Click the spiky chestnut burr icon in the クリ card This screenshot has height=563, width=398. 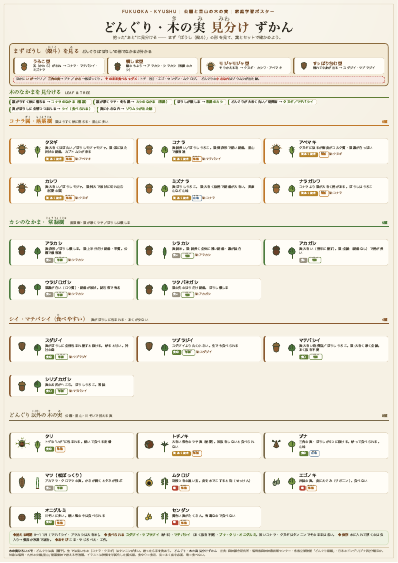[22, 444]
